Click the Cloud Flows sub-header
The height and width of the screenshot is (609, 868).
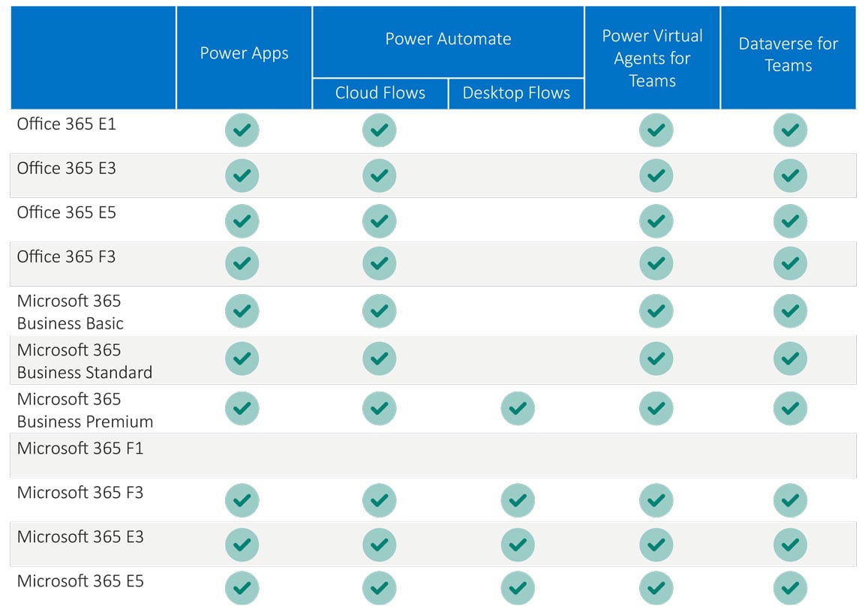[380, 93]
